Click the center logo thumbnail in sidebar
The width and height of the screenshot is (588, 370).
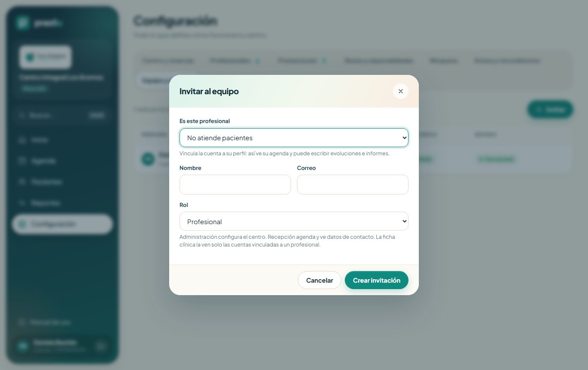[45, 57]
